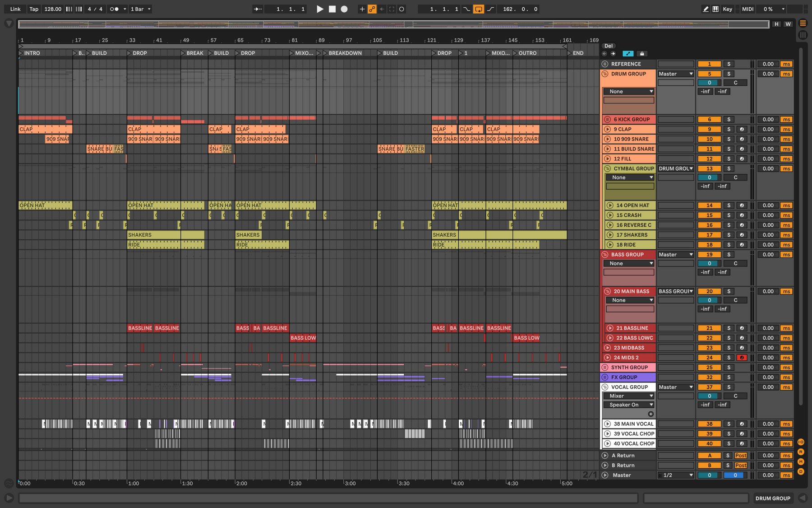Viewport: 812px width, 508px height.
Task: Lock automation envelopes with padlock icon
Action: [x=642, y=54]
